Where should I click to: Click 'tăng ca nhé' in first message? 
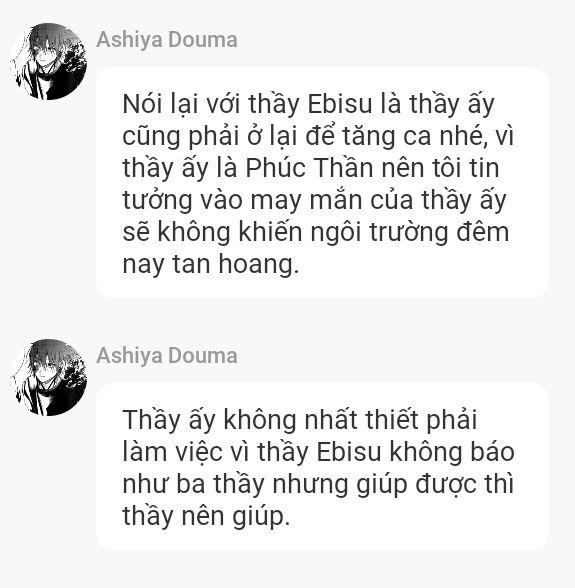(412, 136)
